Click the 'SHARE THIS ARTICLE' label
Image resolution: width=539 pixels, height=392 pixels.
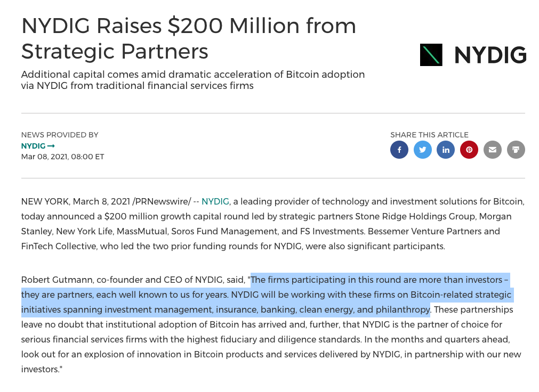point(429,135)
